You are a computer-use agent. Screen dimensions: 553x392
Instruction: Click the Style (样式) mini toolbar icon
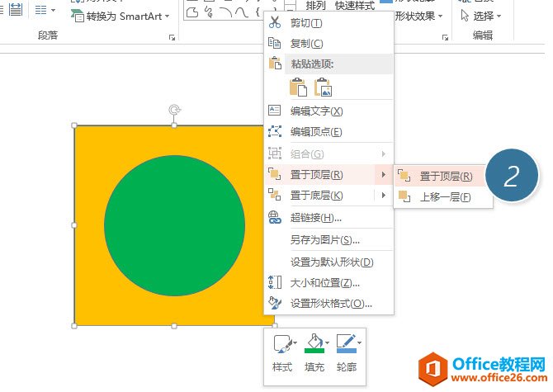[x=283, y=343]
